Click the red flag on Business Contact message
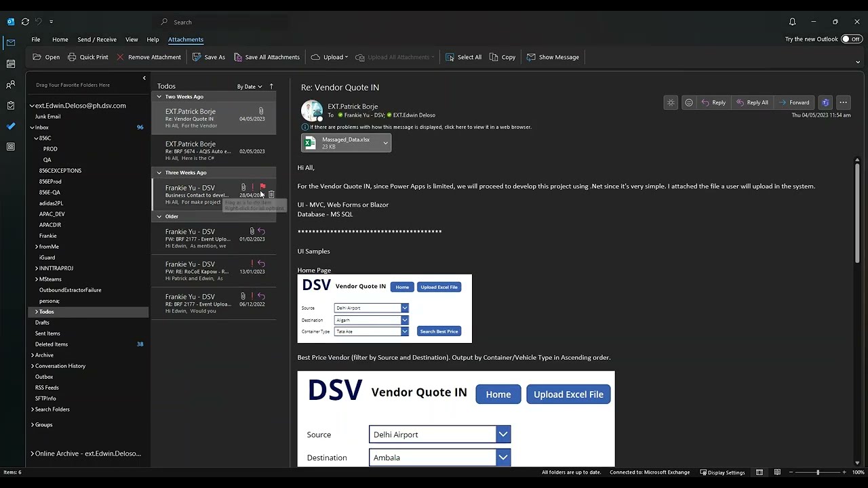Viewport: 868px width, 488px height. click(x=262, y=187)
